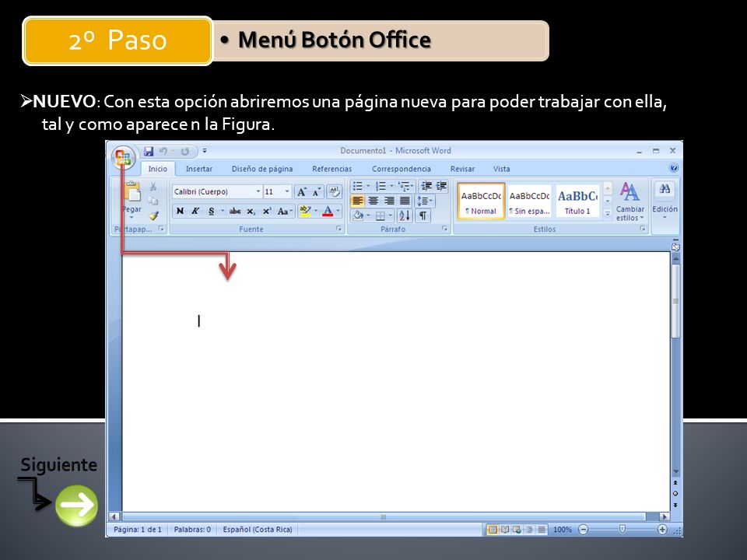Toggle Align Right paragraph button

pyautogui.click(x=389, y=201)
